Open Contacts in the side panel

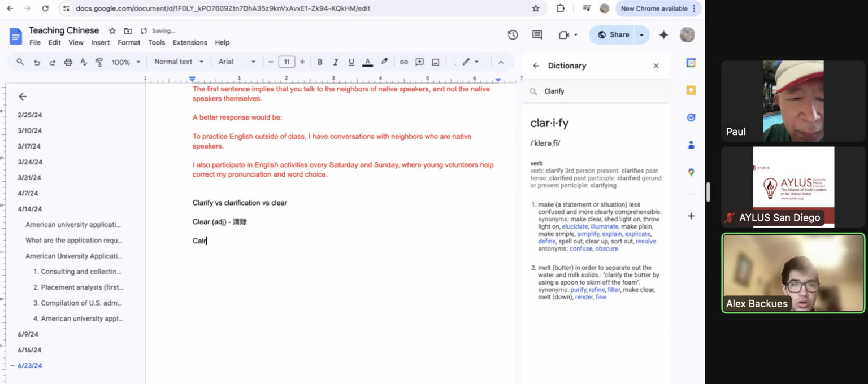pos(691,145)
